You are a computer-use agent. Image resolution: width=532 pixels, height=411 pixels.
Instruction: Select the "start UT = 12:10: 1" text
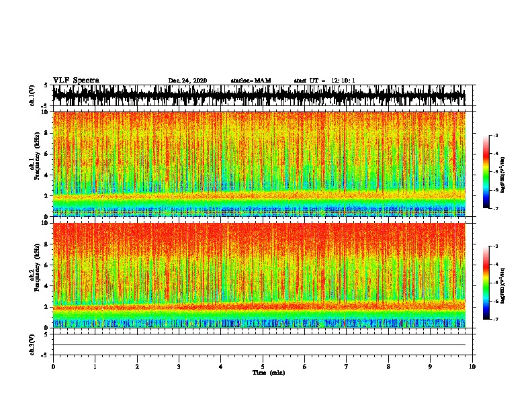pos(324,81)
